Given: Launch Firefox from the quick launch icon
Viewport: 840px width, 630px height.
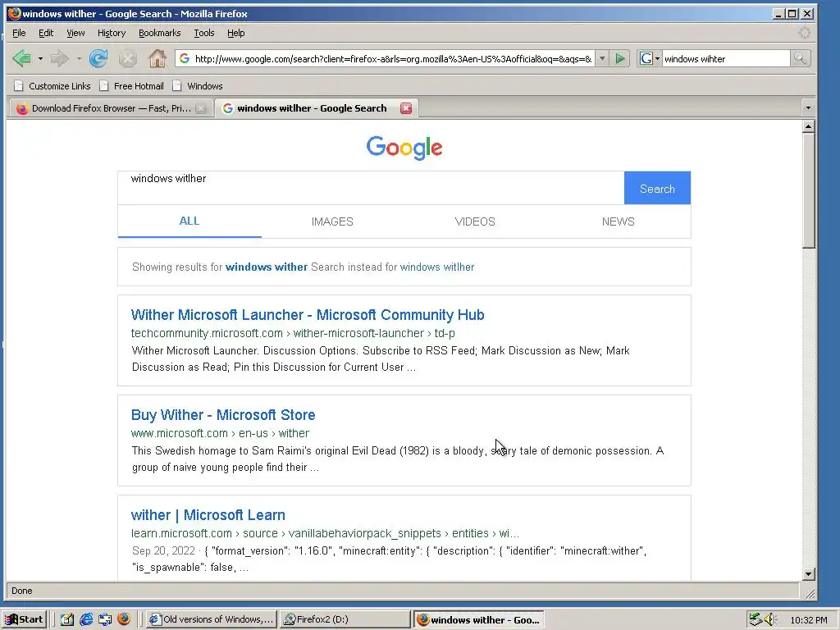Looking at the screenshot, I should tap(124, 619).
